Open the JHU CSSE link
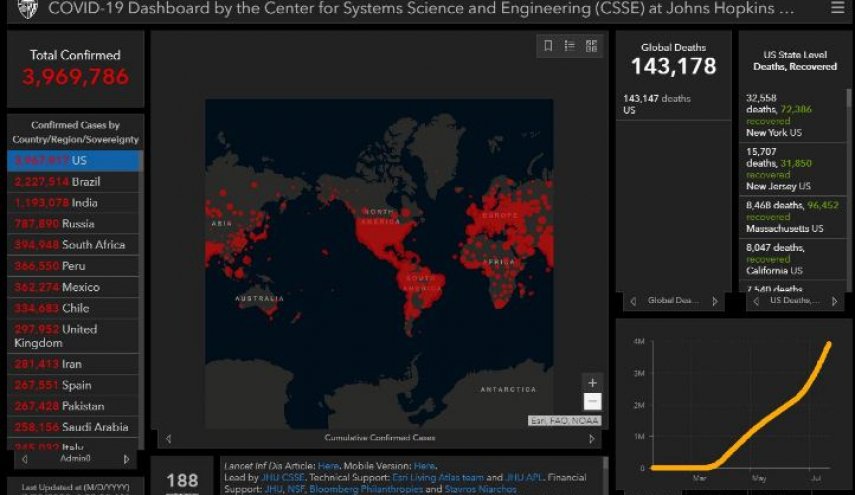The height and width of the screenshot is (495, 855). (x=282, y=478)
